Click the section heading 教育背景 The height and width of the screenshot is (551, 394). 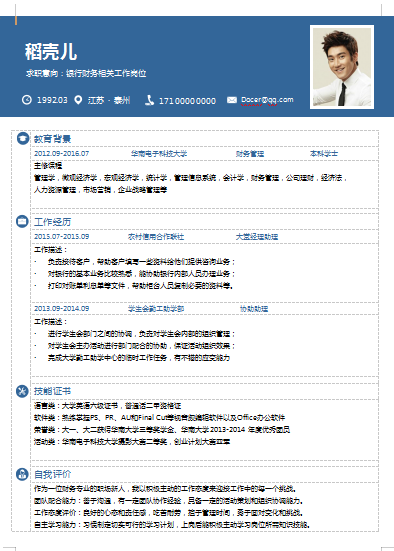tap(52, 139)
